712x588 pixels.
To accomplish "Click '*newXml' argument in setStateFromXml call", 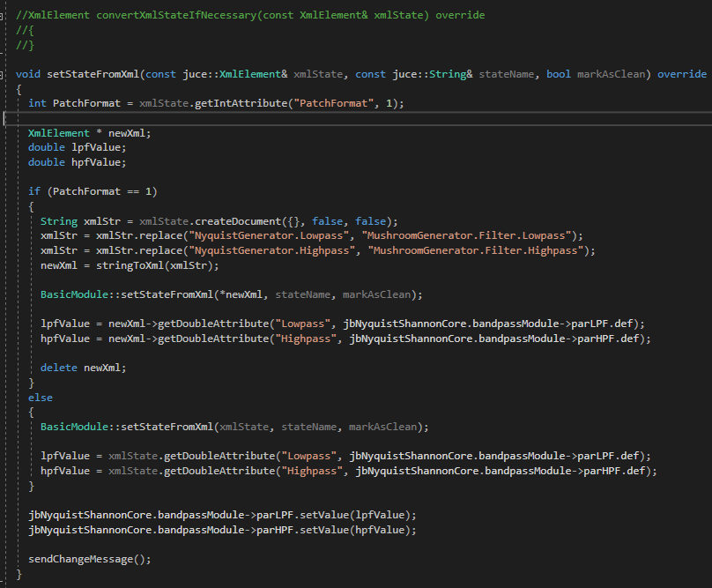I will pyautogui.click(x=241, y=294).
